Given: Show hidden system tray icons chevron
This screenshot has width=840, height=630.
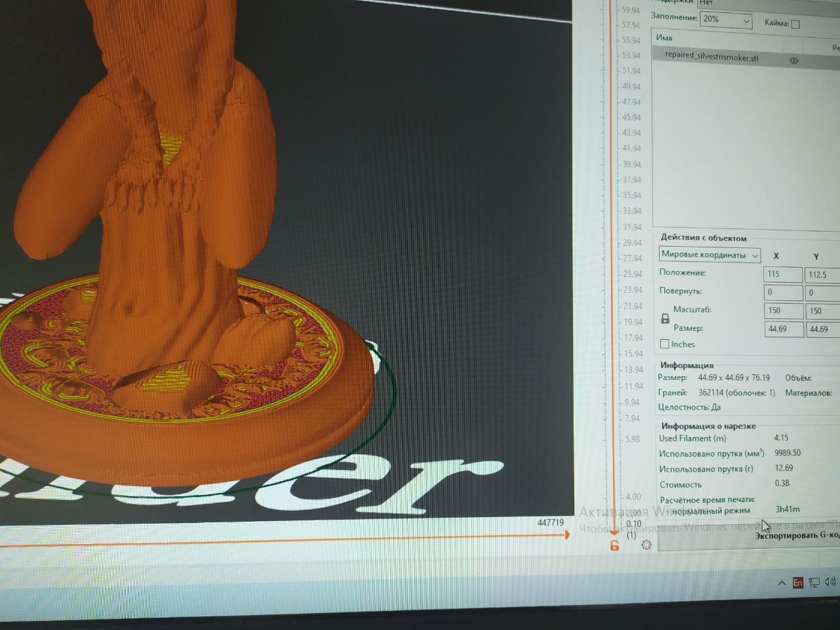Looking at the screenshot, I should point(782,583).
